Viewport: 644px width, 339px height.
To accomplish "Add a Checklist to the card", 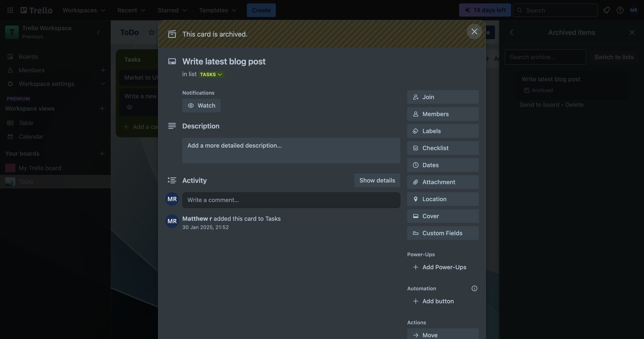I will point(443,148).
